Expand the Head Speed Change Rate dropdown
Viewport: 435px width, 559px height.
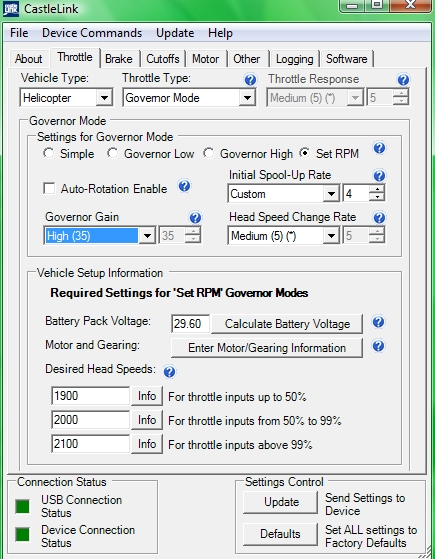pos(331,236)
